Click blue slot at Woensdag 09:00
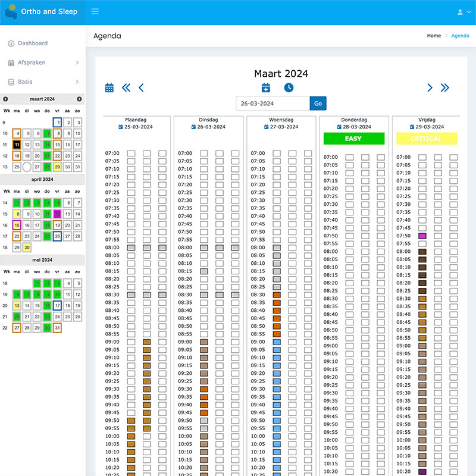476x476 pixels. click(x=277, y=342)
